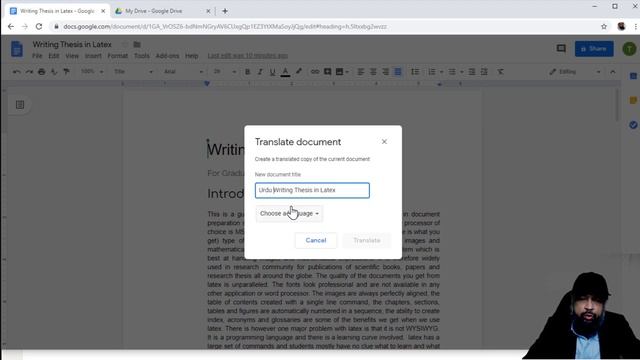Click the redo arrow in toolbar
Screen dimensions: 640x360
click(x=29, y=72)
